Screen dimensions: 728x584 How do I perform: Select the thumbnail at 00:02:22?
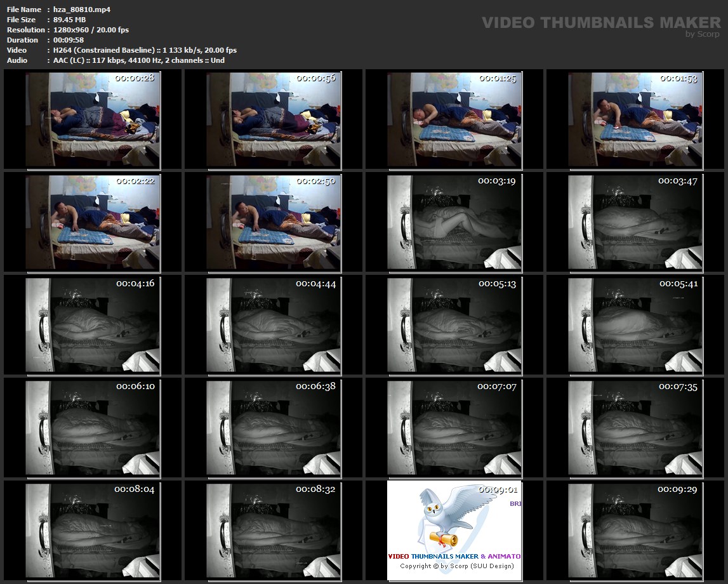93,222
